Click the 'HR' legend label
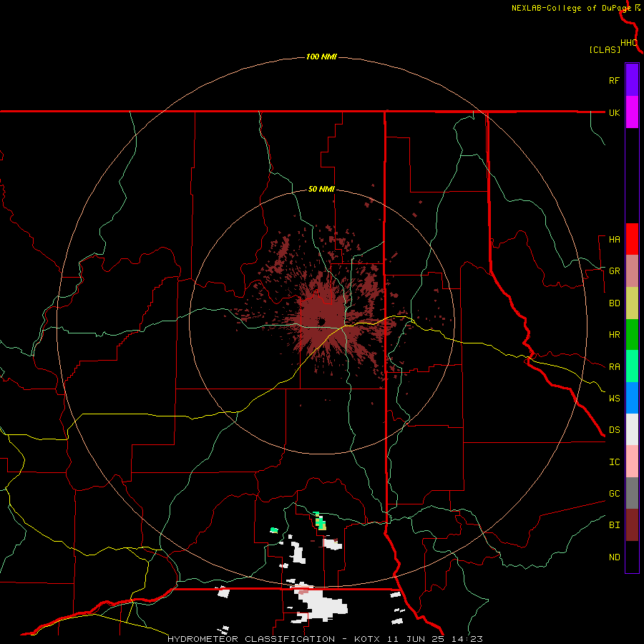Viewport: 644px width, 644px height. pyautogui.click(x=614, y=335)
